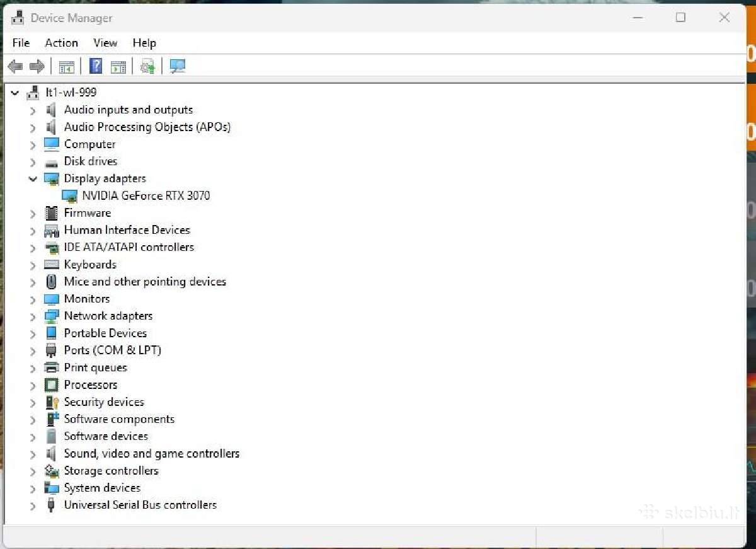Viewport: 756px width, 549px height.
Task: Click the Mice and other pointing devices icon
Action: 51,282
